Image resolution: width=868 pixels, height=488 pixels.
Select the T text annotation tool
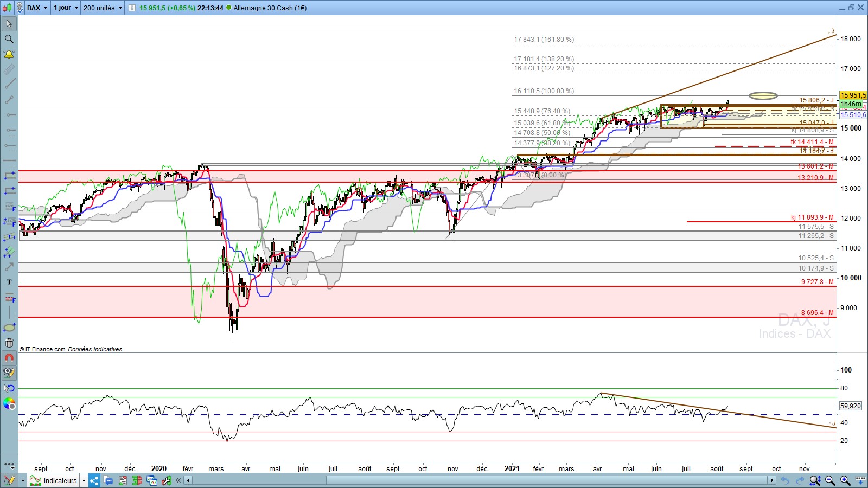9,282
